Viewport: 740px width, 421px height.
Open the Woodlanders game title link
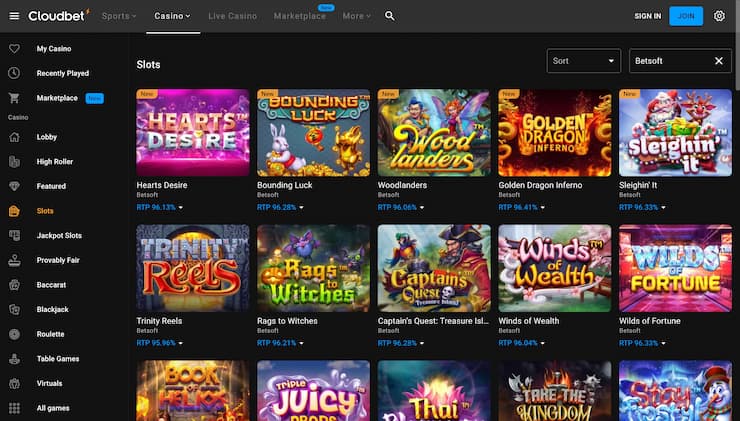point(402,185)
